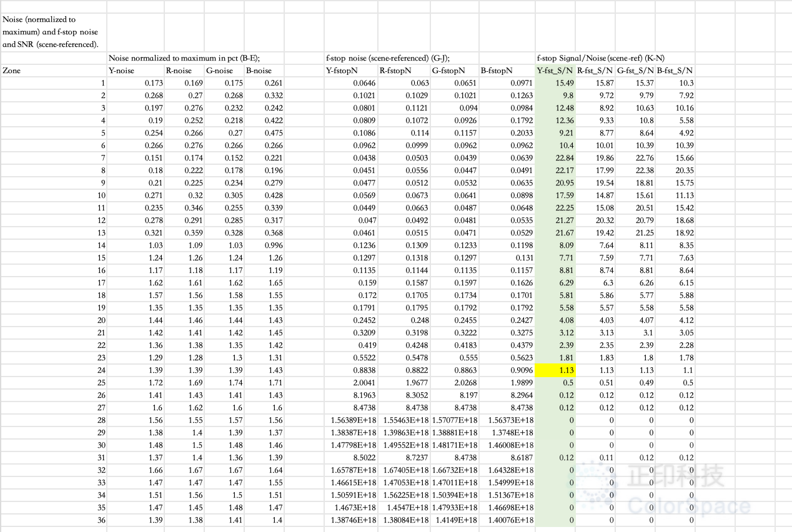792x532 pixels.
Task: Click the 'Y-fstopN' column header
Action: (351, 71)
